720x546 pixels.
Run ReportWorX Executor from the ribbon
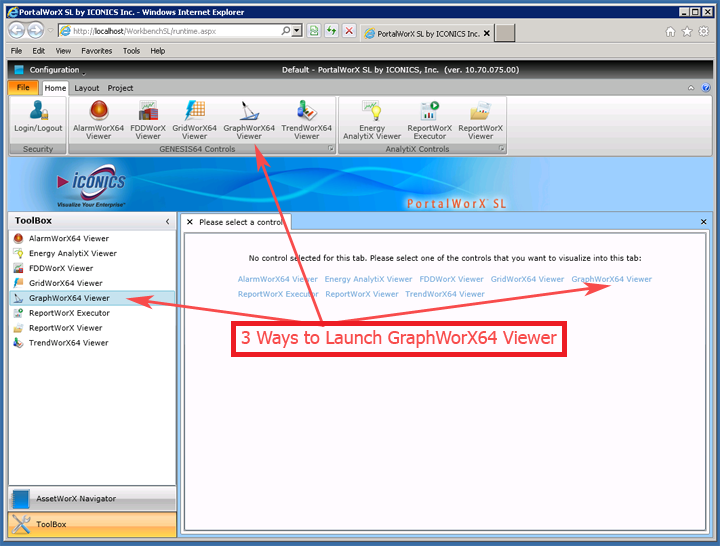click(430, 119)
